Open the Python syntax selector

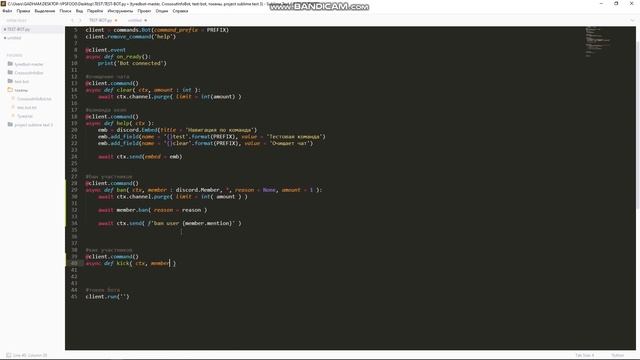click(x=618, y=355)
